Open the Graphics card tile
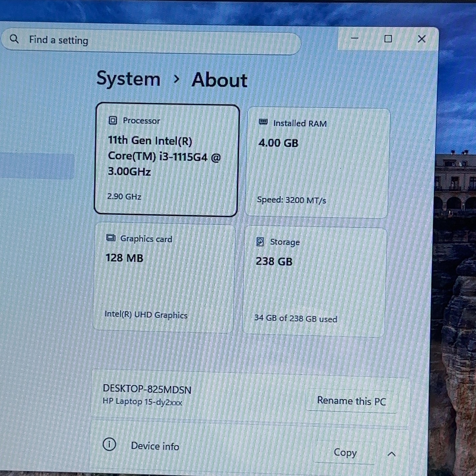The height and width of the screenshot is (476, 476). click(x=164, y=278)
